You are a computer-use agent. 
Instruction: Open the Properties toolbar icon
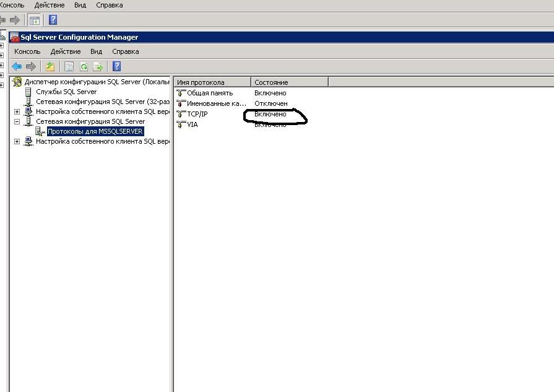coord(69,66)
